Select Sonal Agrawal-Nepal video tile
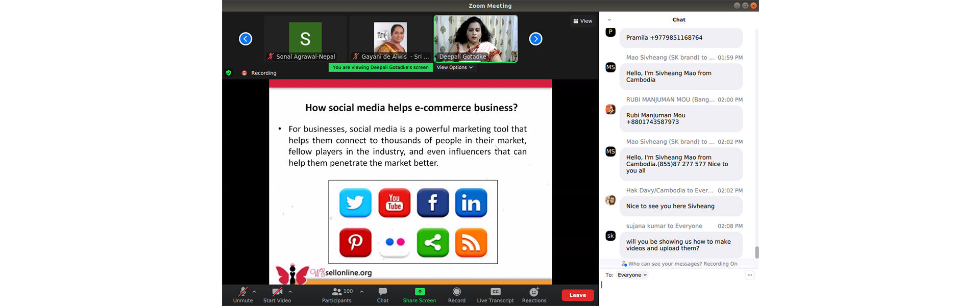Image resolution: width=980 pixels, height=306 pixels. tap(305, 39)
